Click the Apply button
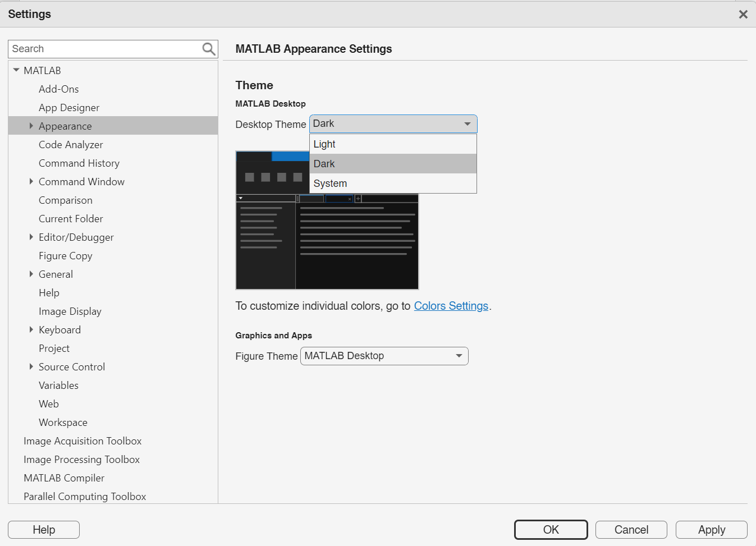Viewport: 756px width, 546px height. click(711, 530)
